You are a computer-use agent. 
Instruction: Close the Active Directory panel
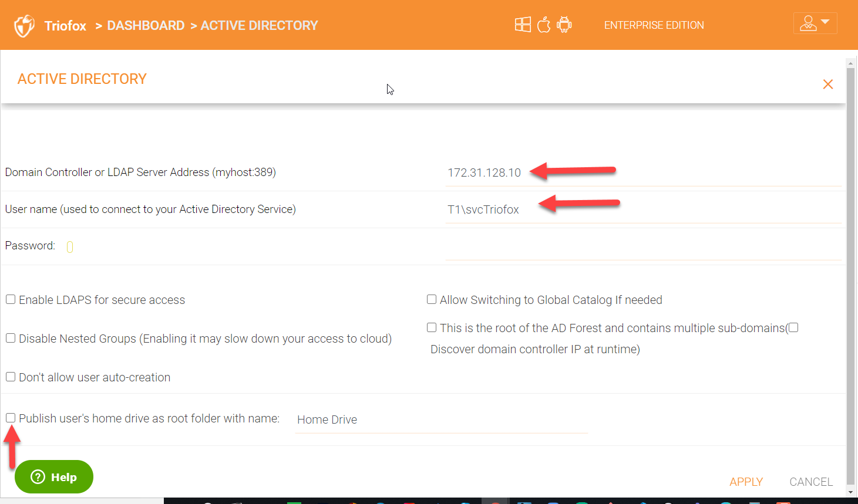point(828,84)
